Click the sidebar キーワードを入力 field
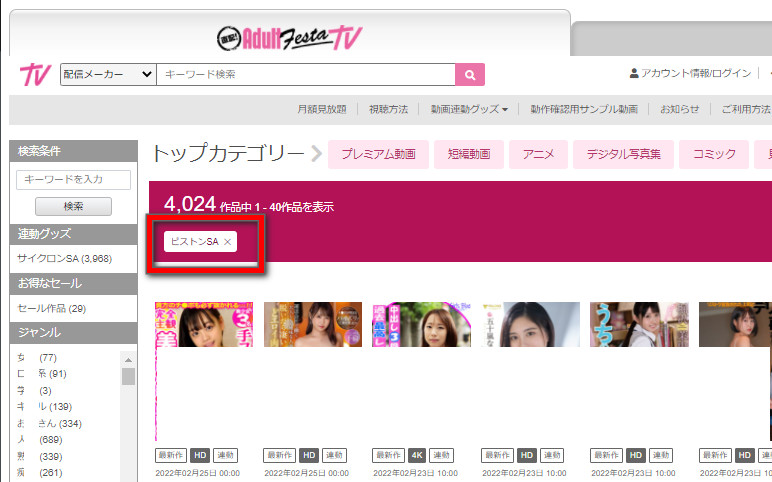The image size is (772, 482). pos(73,180)
